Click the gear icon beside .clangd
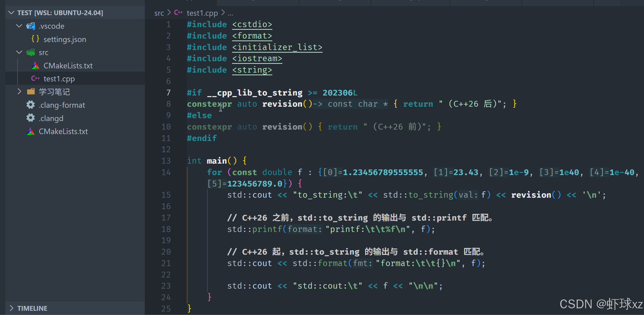 [31, 118]
